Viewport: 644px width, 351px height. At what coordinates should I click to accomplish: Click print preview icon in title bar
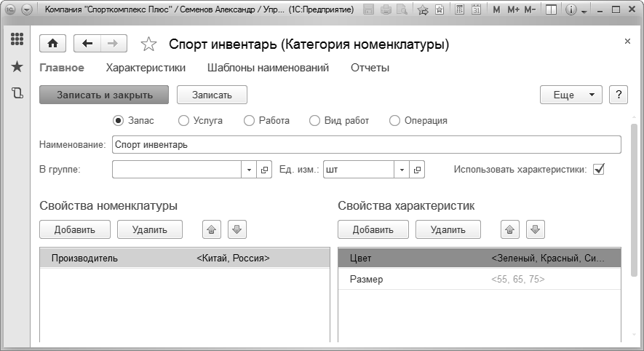click(x=402, y=9)
